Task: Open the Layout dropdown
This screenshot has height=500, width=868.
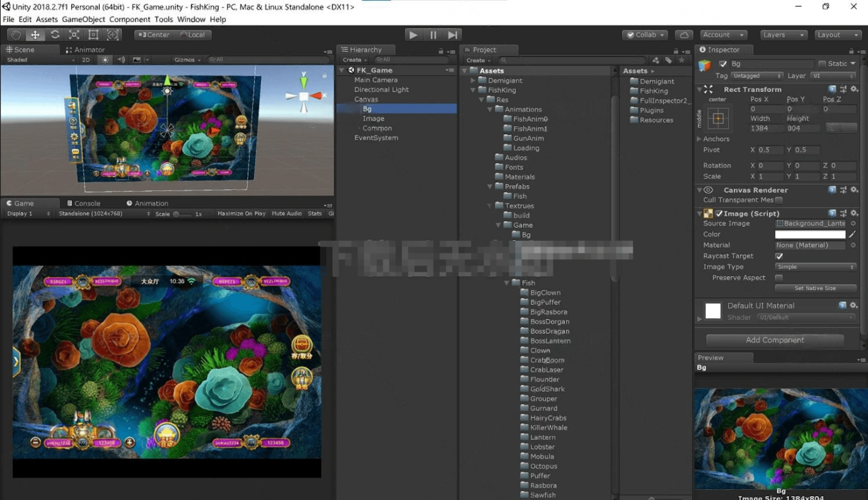Action: 838,35
